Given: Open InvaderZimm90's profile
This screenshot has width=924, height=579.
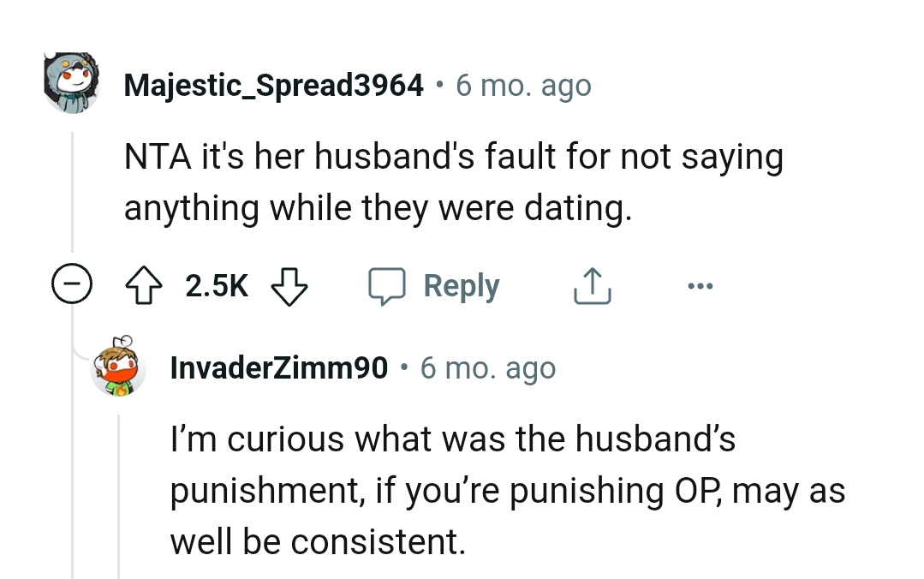Looking at the screenshot, I should (x=279, y=367).
